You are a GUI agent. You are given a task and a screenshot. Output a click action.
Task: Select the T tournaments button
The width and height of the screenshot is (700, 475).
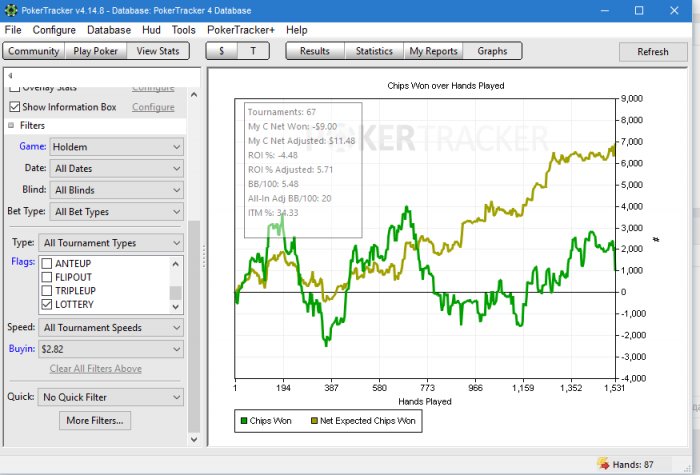(x=253, y=51)
